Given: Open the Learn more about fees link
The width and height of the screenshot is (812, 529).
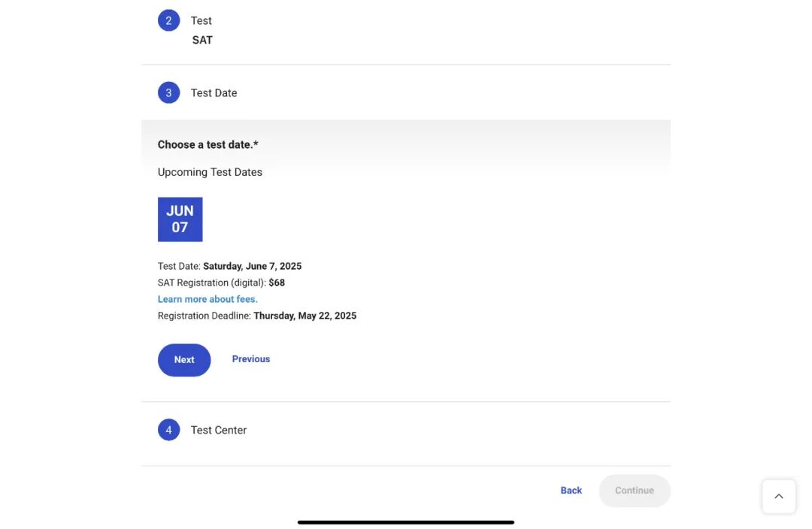Looking at the screenshot, I should click(208, 299).
